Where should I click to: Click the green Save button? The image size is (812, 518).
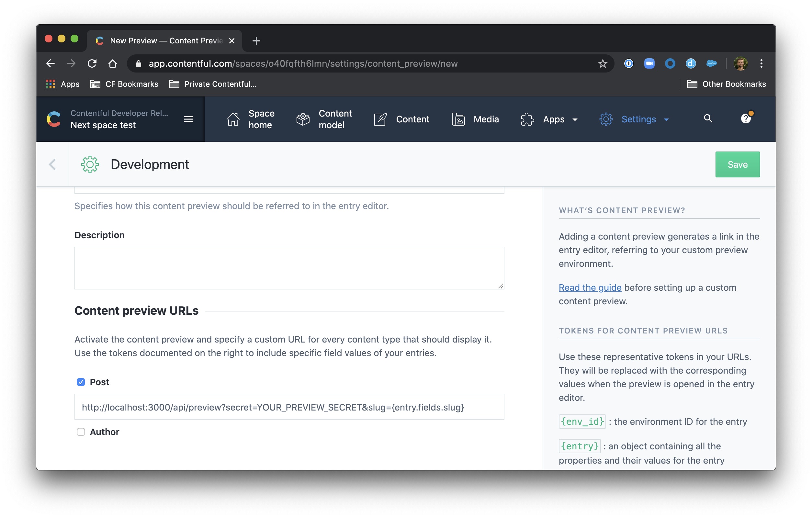pyautogui.click(x=738, y=164)
